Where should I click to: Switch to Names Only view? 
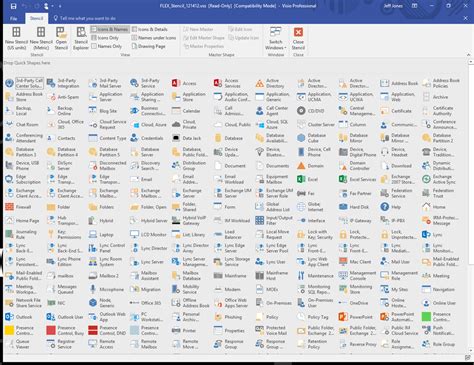pos(107,46)
